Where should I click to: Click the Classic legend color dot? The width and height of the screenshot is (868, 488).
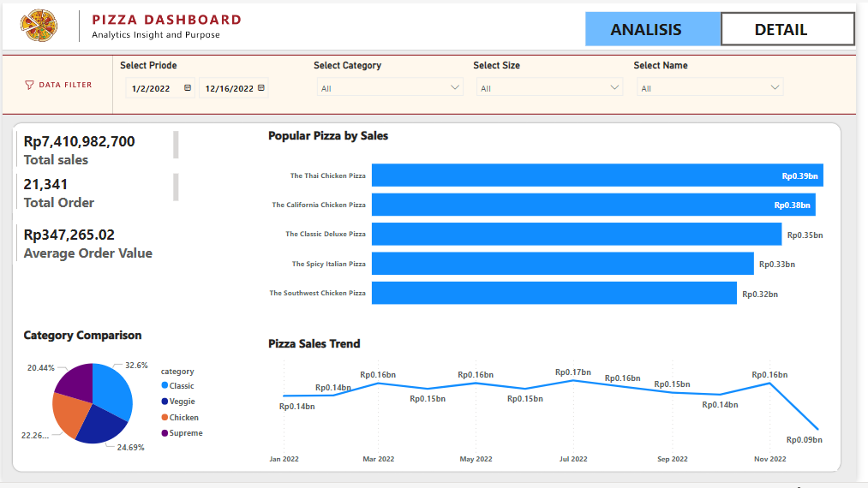click(x=165, y=385)
